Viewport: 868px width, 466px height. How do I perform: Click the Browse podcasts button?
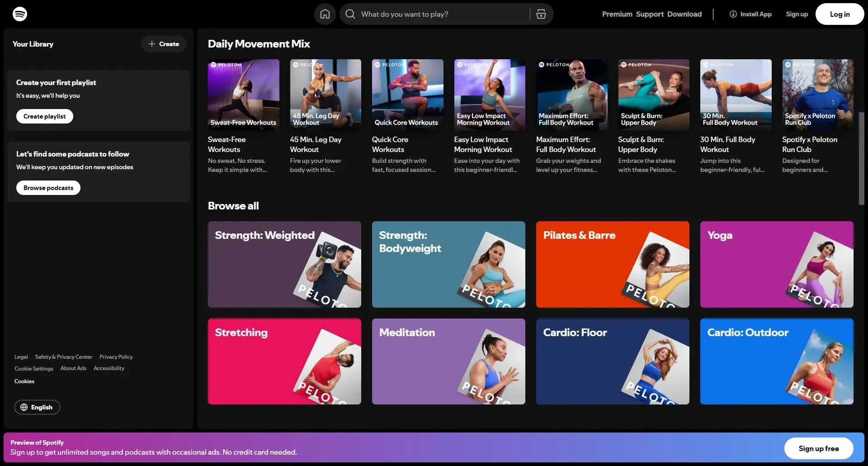[48, 188]
